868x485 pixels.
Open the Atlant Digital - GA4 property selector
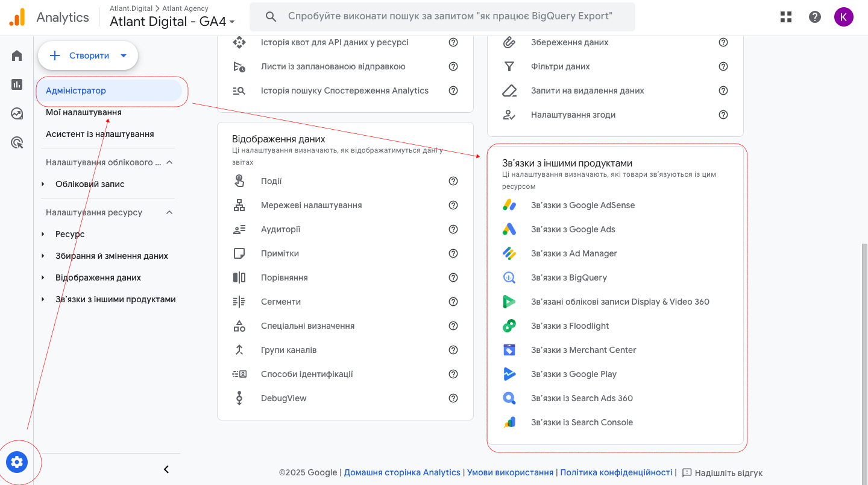click(x=172, y=22)
